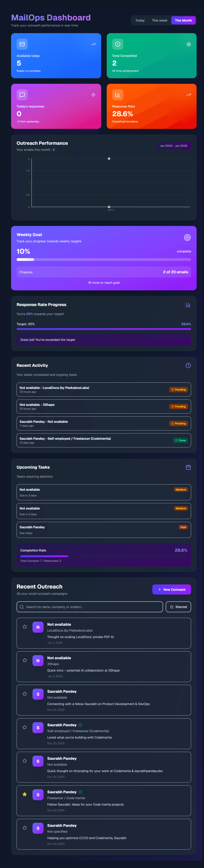The image size is (204, 868).
Task: Select the This Month tab
Action: (183, 21)
